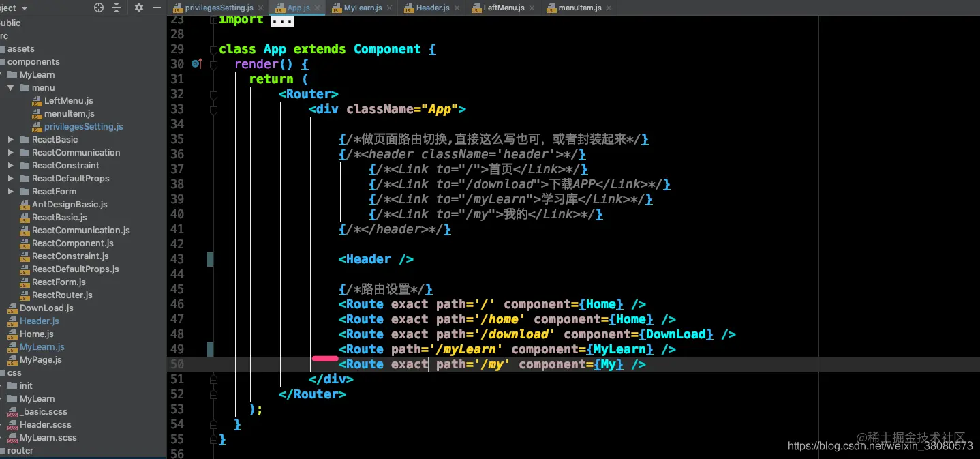The image size is (980, 459).
Task: Select the components folder
Action: coord(33,62)
